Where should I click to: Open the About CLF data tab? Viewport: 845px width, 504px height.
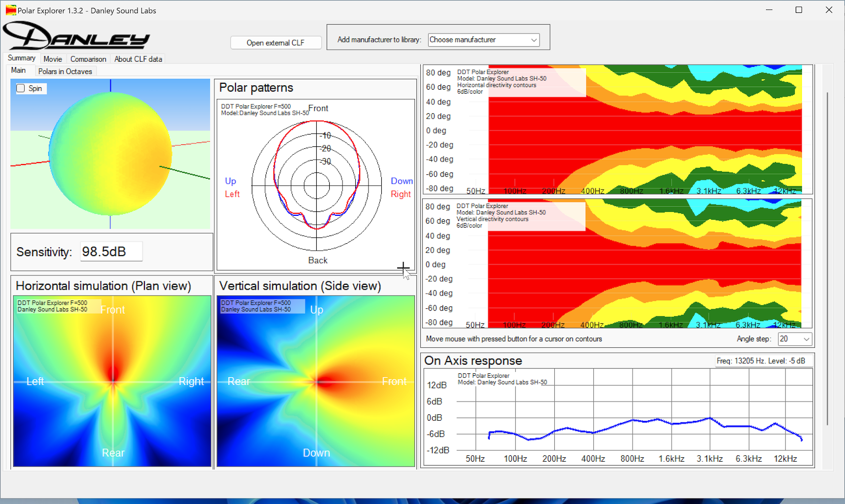[x=138, y=59]
